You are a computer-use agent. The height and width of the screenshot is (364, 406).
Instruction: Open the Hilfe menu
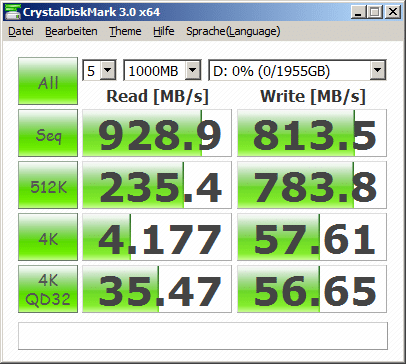[164, 31]
